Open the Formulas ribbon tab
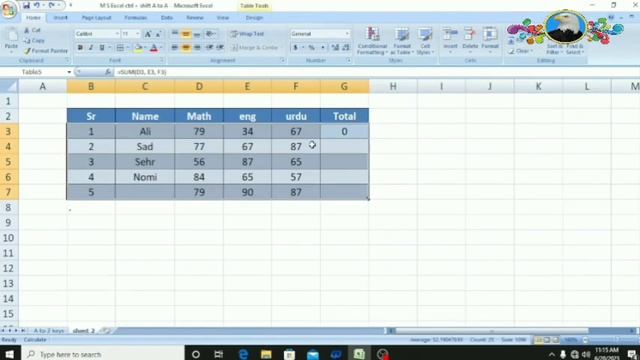The width and height of the screenshot is (640, 360). 136,18
